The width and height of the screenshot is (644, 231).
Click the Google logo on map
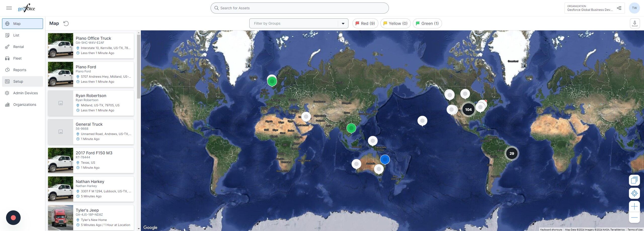coord(150,227)
